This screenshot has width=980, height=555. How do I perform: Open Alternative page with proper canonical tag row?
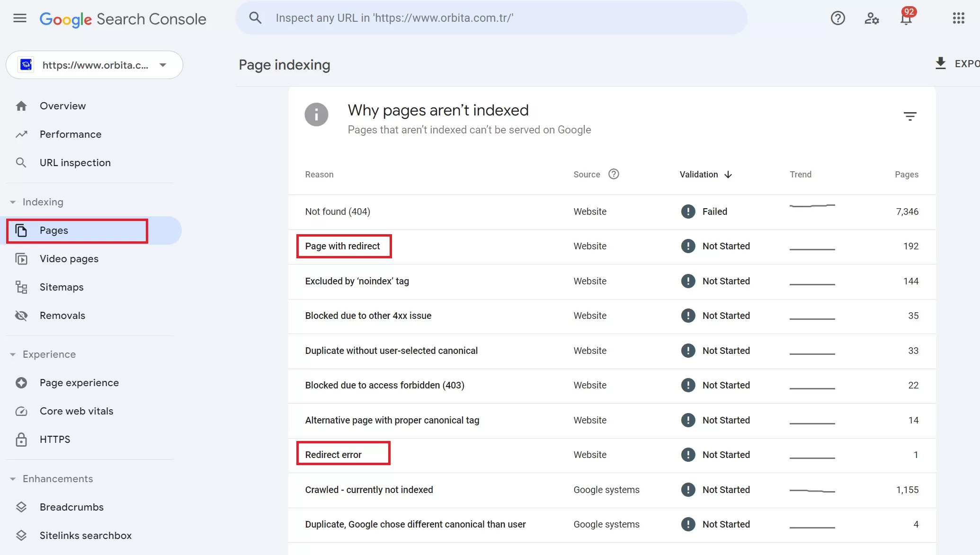tap(612, 421)
